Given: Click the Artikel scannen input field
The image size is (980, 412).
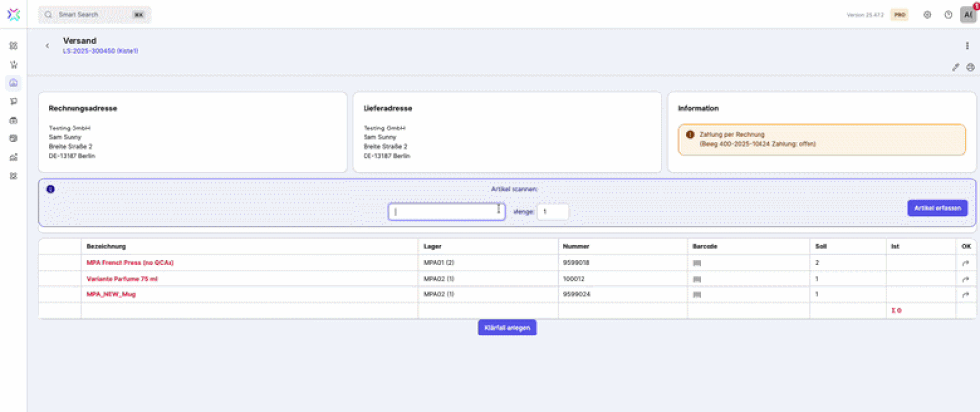Looking at the screenshot, I should pyautogui.click(x=446, y=211).
